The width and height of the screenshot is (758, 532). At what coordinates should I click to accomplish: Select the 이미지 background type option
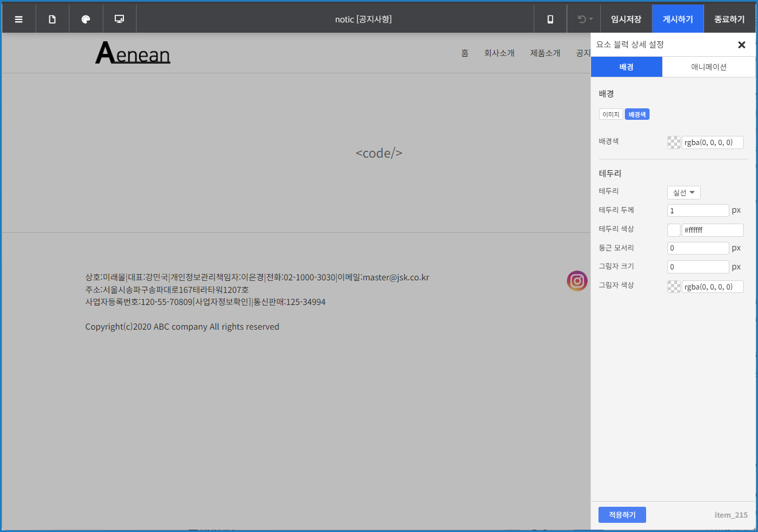click(611, 114)
